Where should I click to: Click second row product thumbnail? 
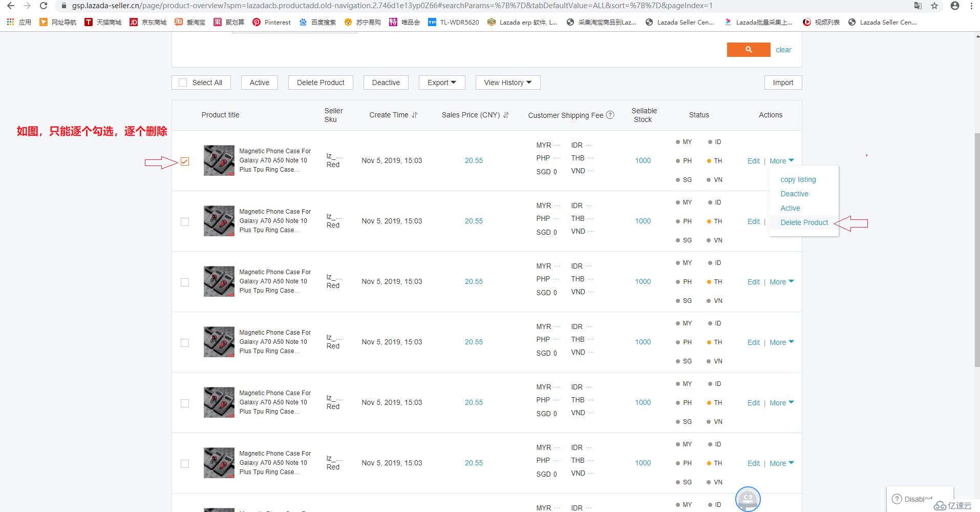point(219,221)
